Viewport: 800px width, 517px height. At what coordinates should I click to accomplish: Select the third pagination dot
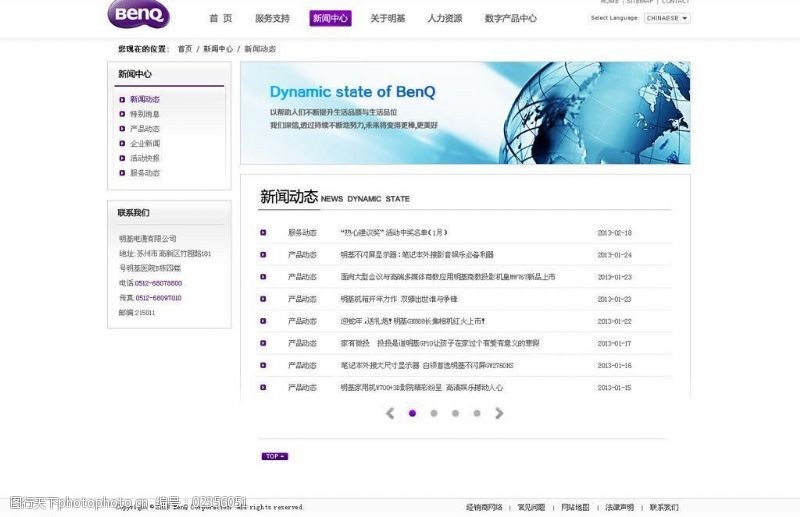pos(455,413)
